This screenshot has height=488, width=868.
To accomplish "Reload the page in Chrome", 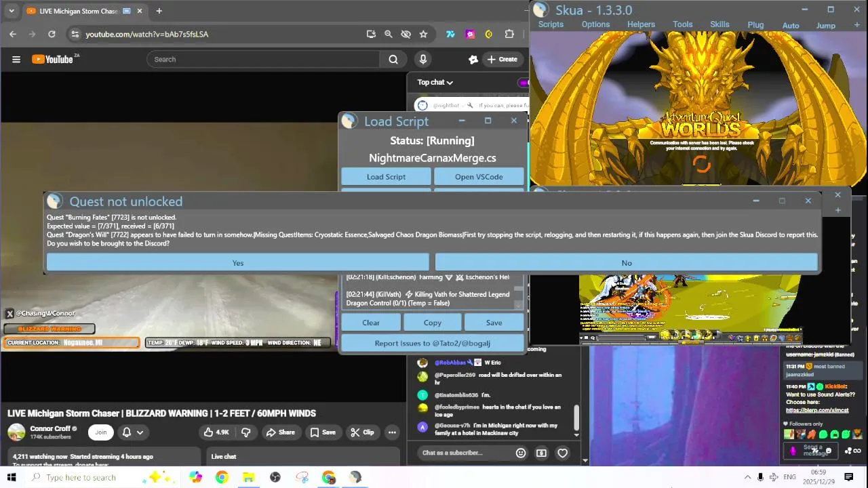I will [52, 34].
